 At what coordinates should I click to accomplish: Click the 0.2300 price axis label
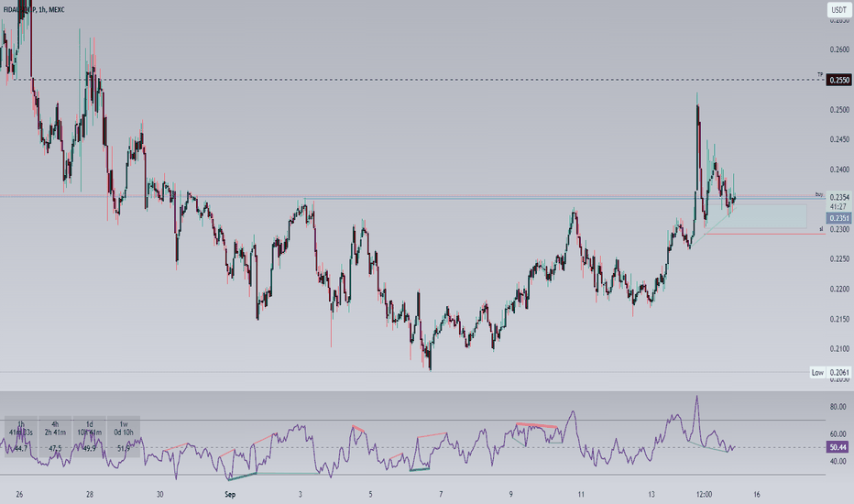pyautogui.click(x=839, y=229)
